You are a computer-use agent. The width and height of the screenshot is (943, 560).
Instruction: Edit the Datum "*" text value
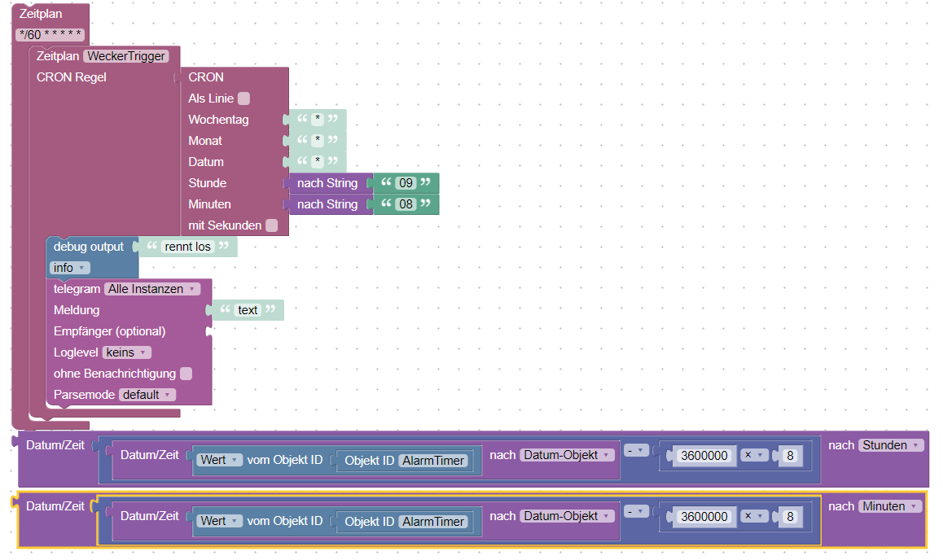(318, 161)
